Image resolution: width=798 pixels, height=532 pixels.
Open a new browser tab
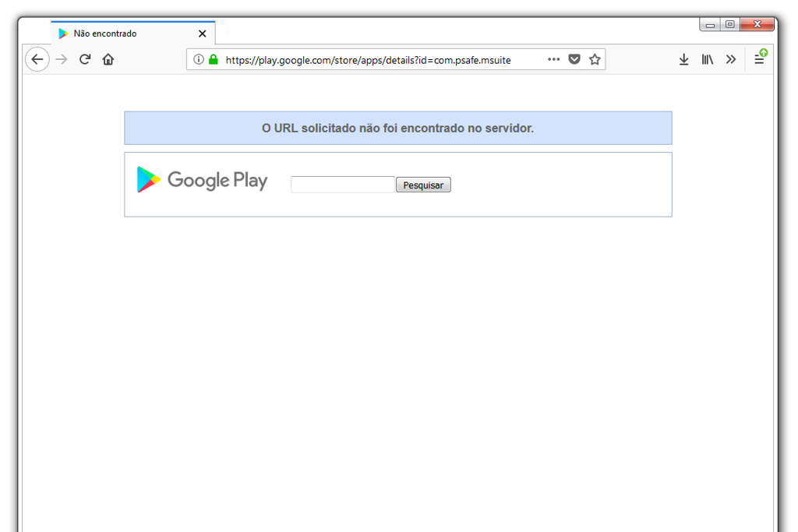coord(227,33)
